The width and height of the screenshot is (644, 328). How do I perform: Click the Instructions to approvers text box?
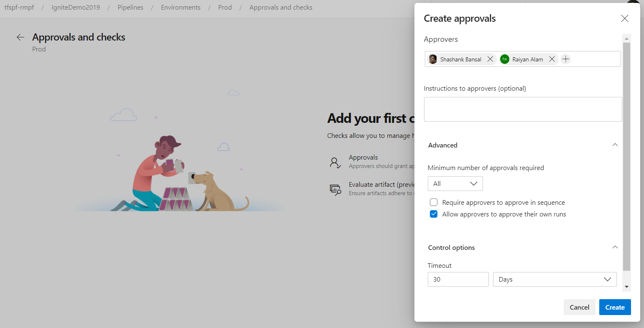pos(523,109)
